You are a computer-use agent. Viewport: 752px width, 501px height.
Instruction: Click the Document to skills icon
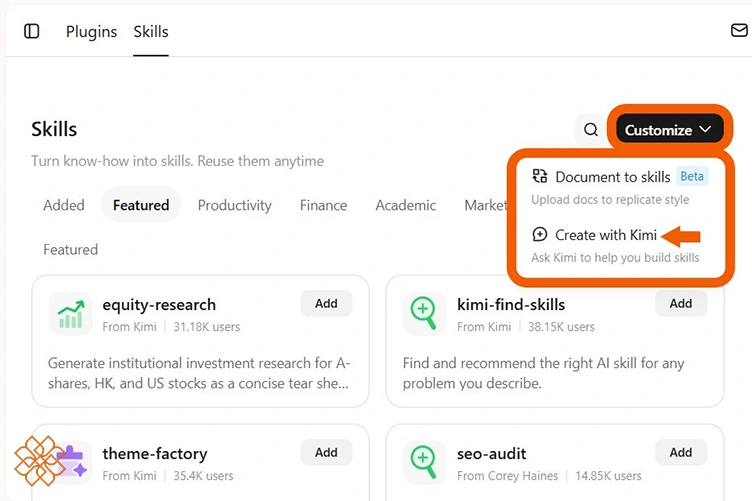[540, 176]
